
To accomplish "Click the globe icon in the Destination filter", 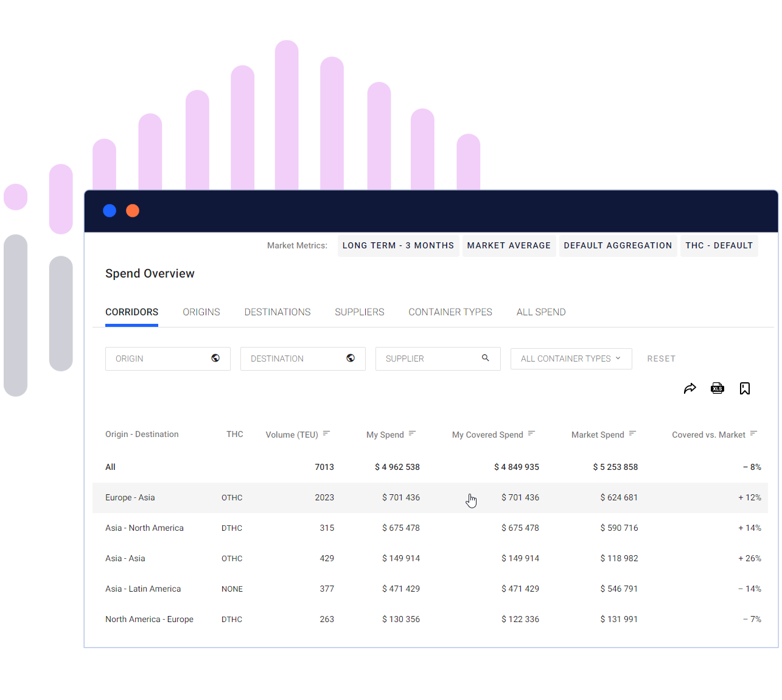I will click(x=351, y=359).
